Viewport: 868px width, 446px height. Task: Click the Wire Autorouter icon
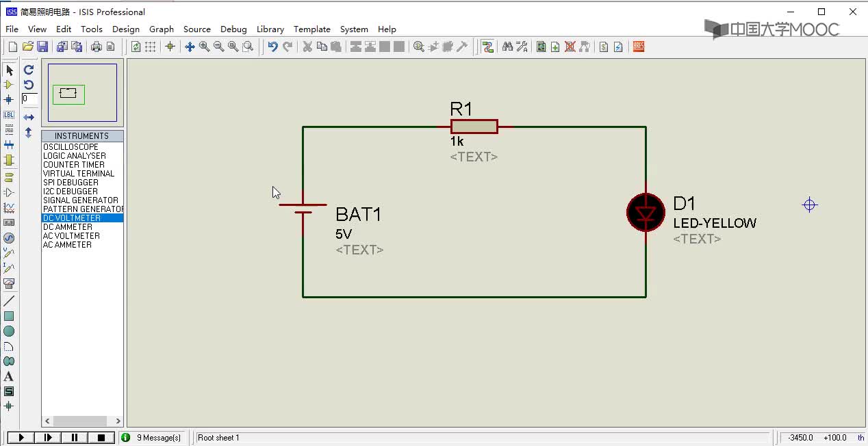point(487,47)
